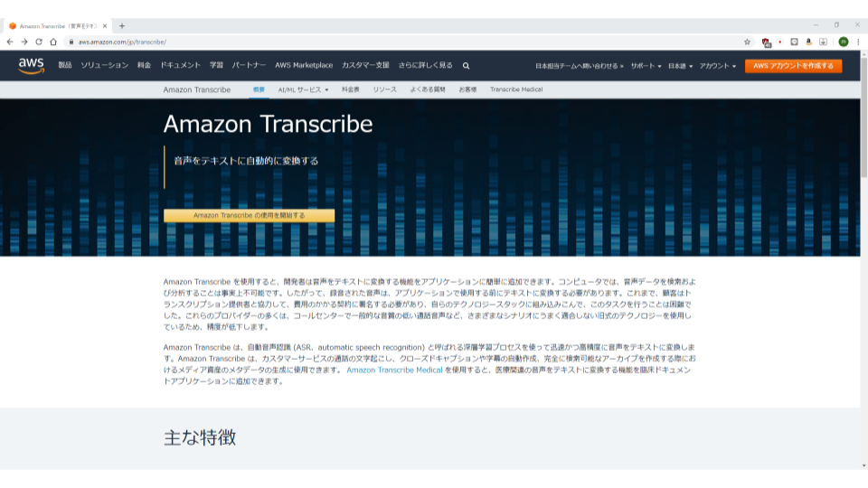The width and height of the screenshot is (868, 488).
Task: Close the Amazon Transcribe browser tab
Action: coord(105,26)
